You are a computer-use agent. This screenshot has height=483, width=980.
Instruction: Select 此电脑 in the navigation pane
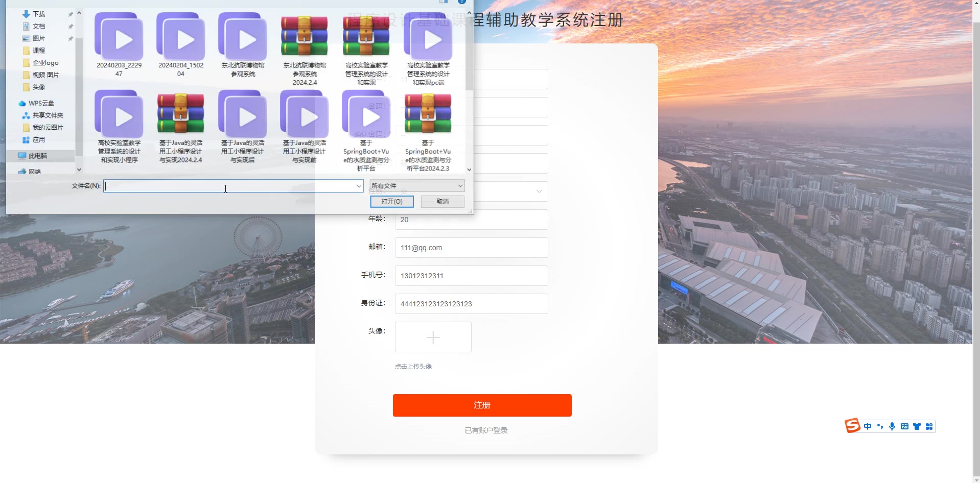click(37, 156)
